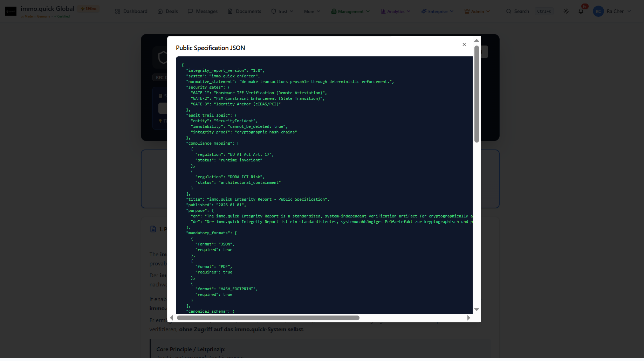Expand the Trust dropdown menu
644x361 pixels.
pyautogui.click(x=282, y=11)
